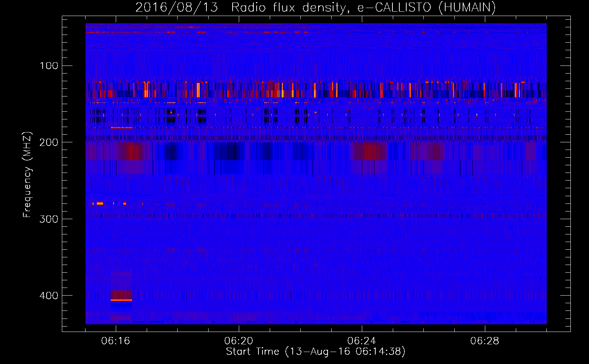589x364 pixels.
Task: Click the plot title 'Radio flux density, e-CALLISTO (HUMAIN)'
Action: click(363, 7)
